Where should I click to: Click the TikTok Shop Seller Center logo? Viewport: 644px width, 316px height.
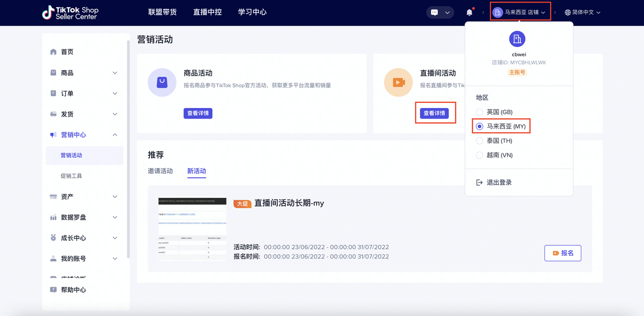point(70,12)
